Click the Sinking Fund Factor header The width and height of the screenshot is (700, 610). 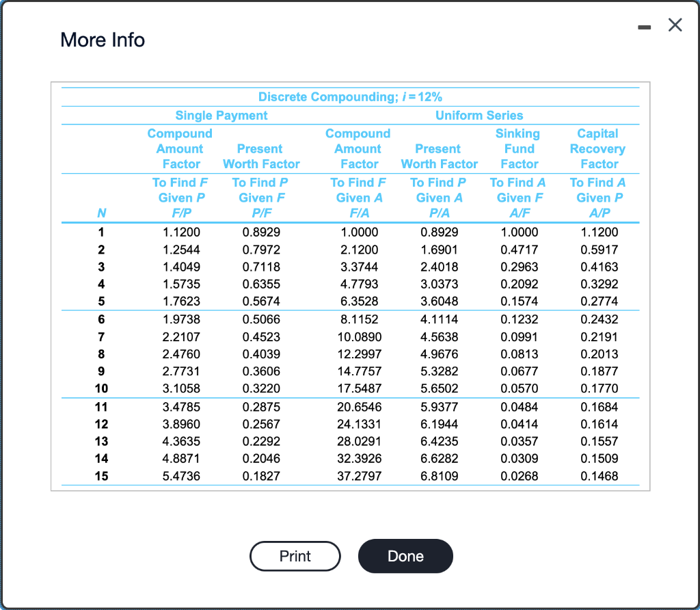click(519, 148)
